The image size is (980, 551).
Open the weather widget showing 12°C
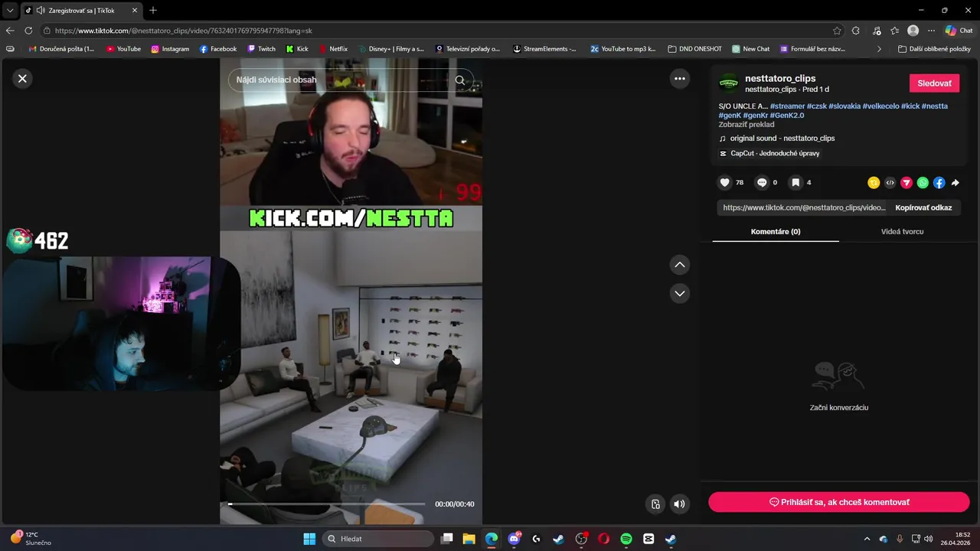pyautogui.click(x=31, y=539)
